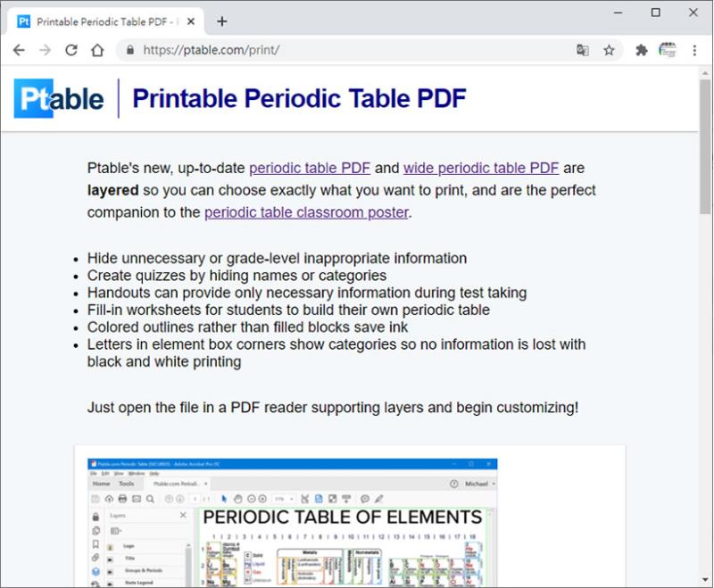Maximize the browser window
Image resolution: width=714 pixels, height=588 pixels.
[656, 12]
